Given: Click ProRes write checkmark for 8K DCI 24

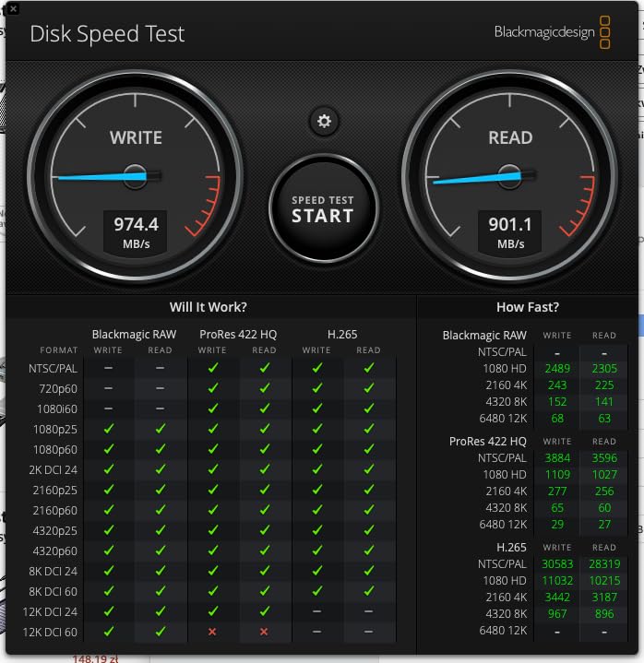Looking at the screenshot, I should coord(213,571).
